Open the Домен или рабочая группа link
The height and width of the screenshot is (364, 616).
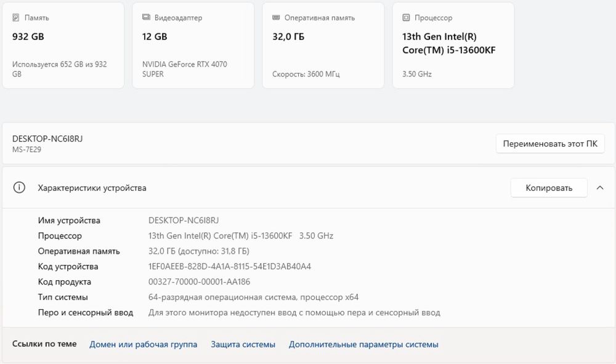point(144,344)
